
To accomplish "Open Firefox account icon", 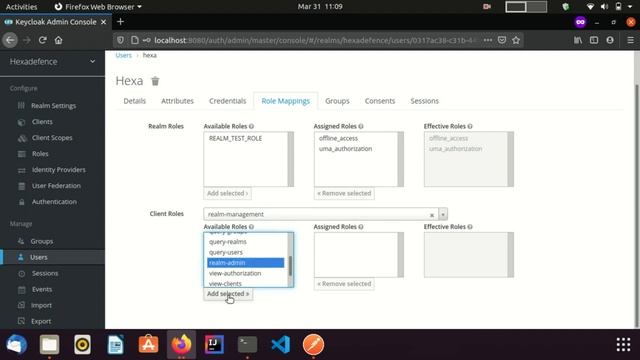I will coord(610,40).
